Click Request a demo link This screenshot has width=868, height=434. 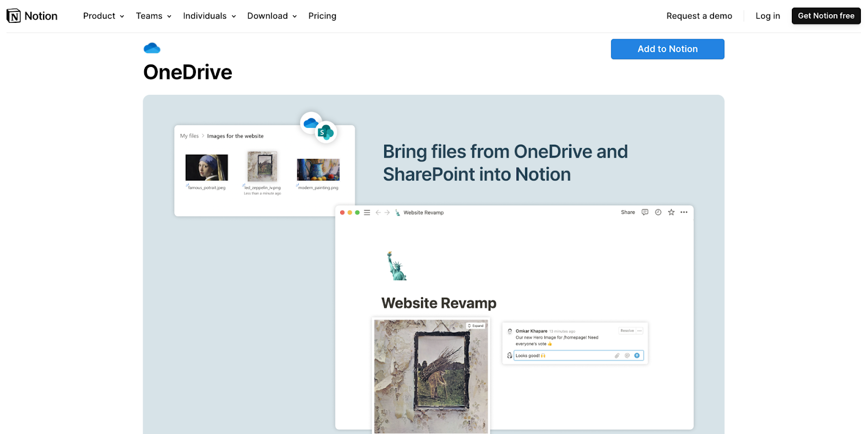coord(699,16)
